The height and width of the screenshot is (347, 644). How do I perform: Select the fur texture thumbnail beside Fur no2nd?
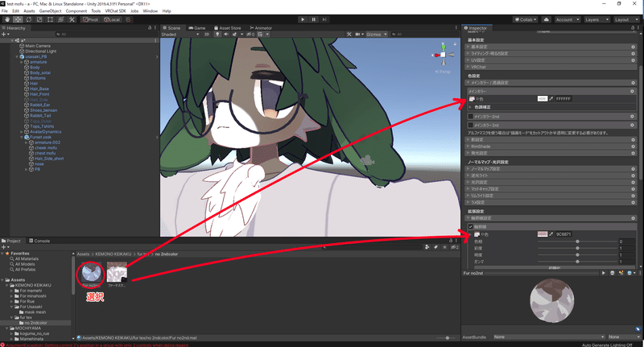tap(117, 275)
